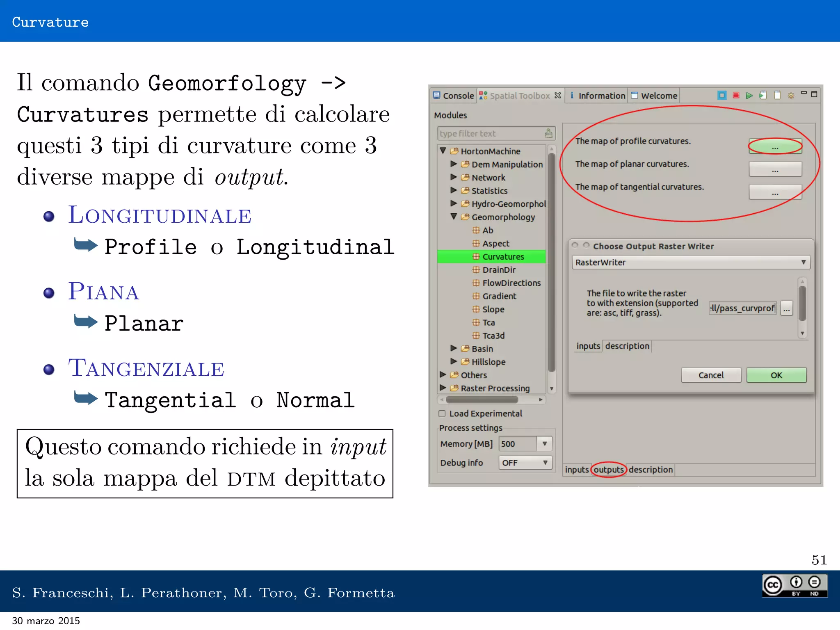840x630 pixels.
Task: Open the Memory [MB] dropdown
Action: pyautogui.click(x=545, y=444)
